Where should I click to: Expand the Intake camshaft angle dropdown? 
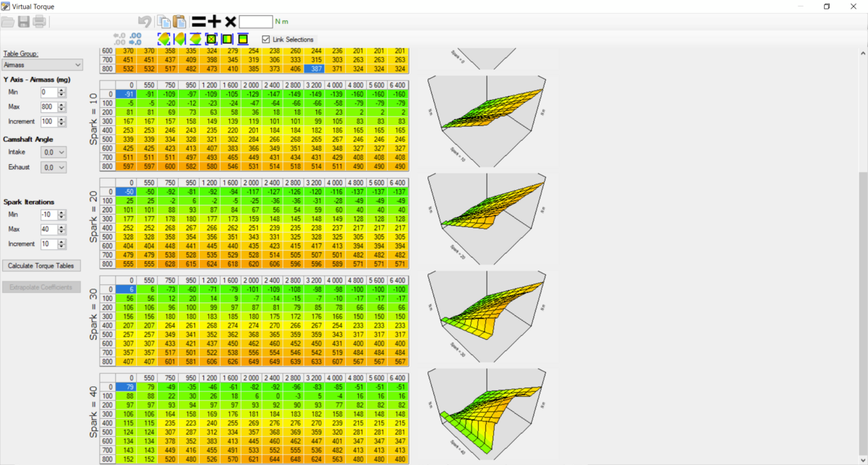click(54, 152)
